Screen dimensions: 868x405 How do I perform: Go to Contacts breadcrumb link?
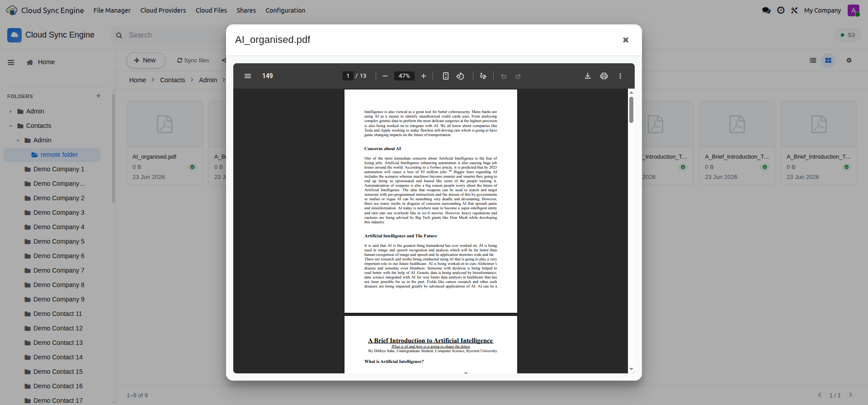tap(172, 80)
